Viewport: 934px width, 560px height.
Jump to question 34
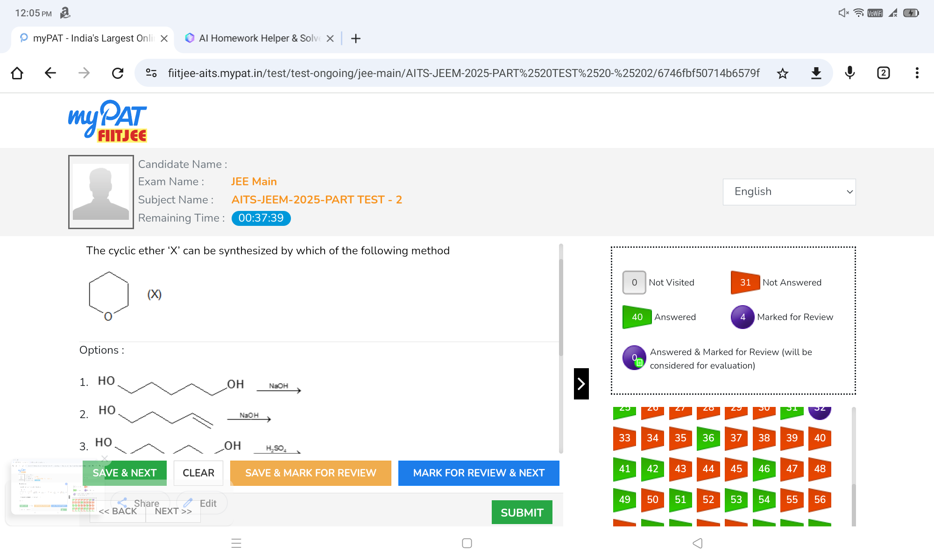(652, 438)
